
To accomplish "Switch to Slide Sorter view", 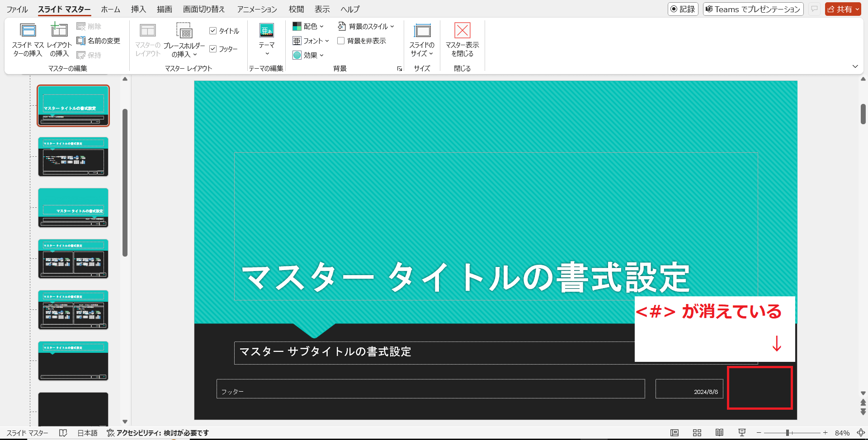I will click(x=697, y=433).
